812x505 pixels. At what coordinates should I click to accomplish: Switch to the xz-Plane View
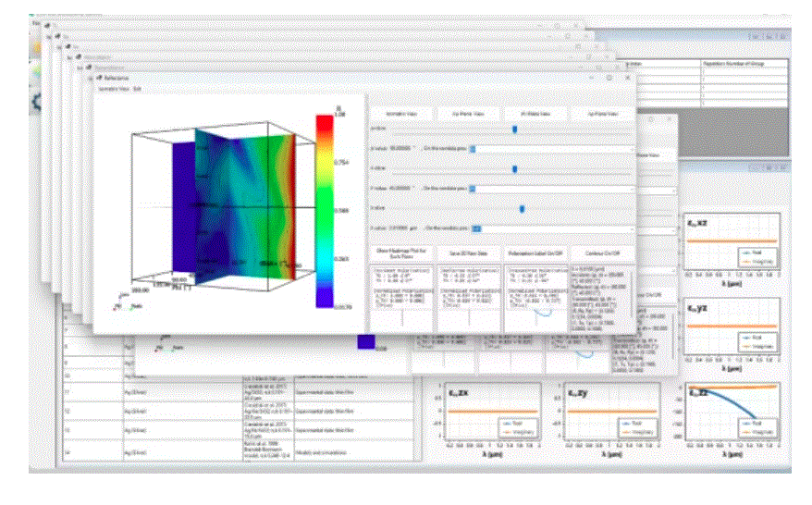point(535,114)
